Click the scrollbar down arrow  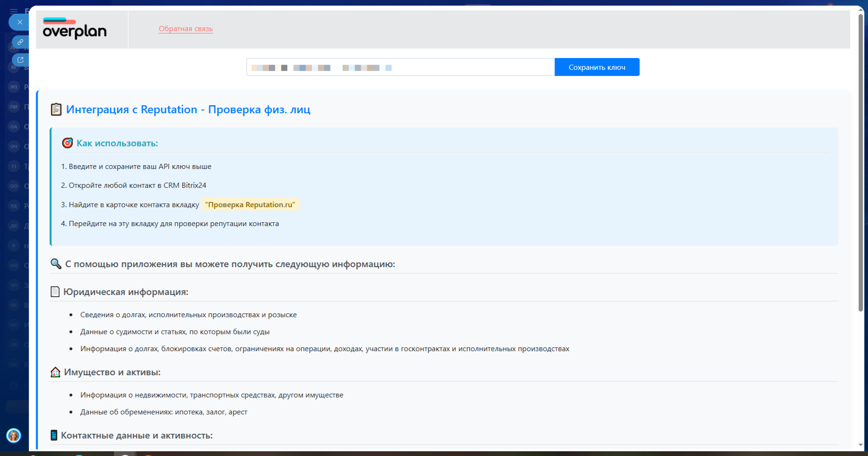(x=860, y=445)
